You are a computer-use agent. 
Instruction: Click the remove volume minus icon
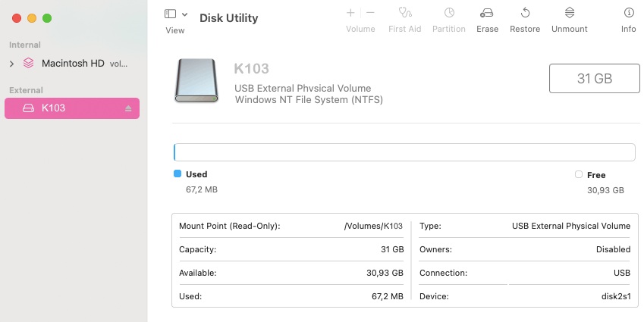pos(370,13)
